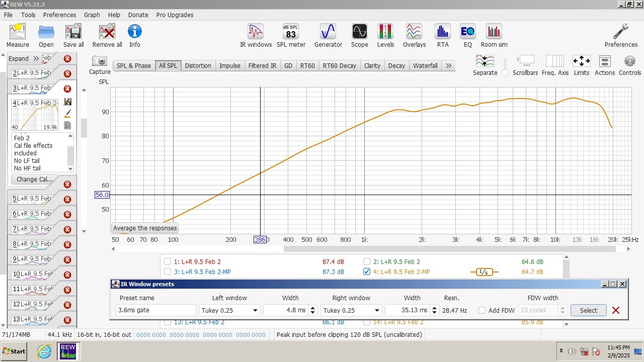
Task: Open the Overlays window
Action: 414,36
